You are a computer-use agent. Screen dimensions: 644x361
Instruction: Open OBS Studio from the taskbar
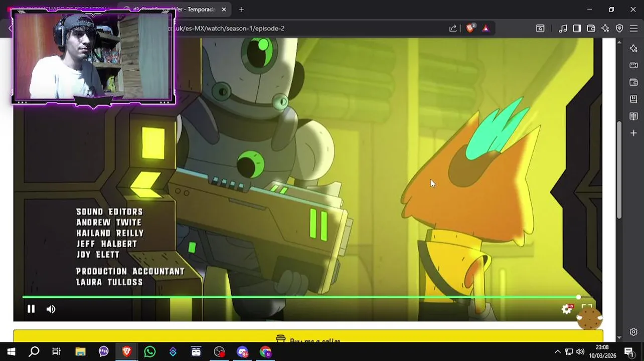point(219,352)
